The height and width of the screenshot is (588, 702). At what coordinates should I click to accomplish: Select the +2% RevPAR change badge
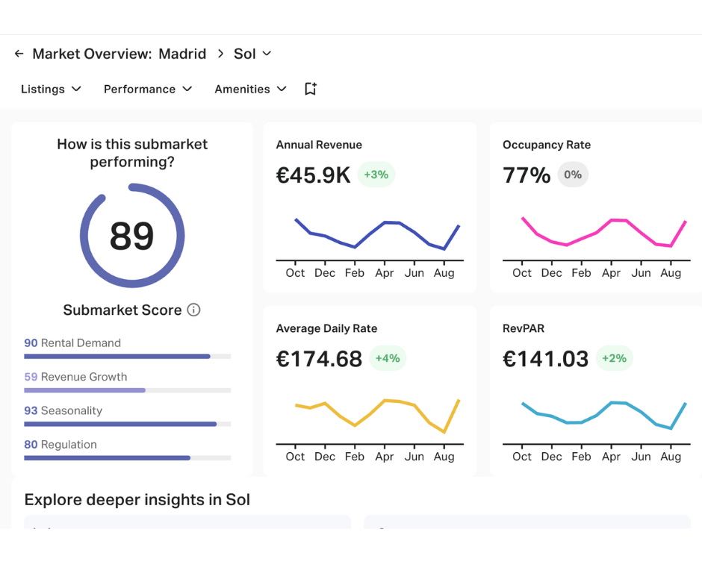pos(614,358)
